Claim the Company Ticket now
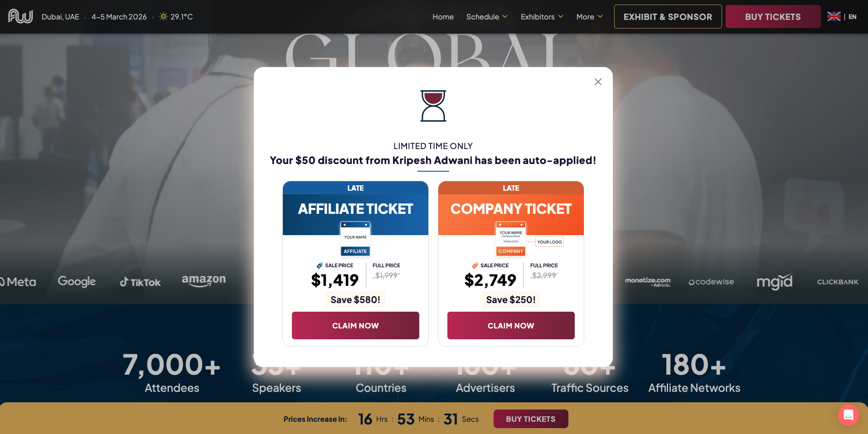The image size is (868, 434). pos(511,325)
